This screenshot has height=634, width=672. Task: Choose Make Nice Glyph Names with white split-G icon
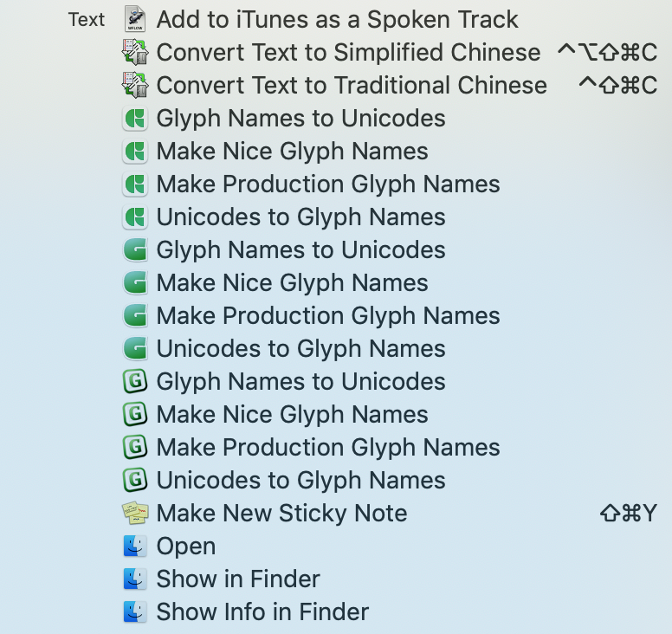292,151
